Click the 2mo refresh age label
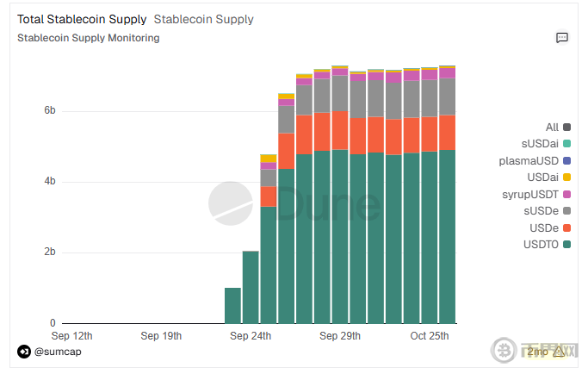 [536, 352]
